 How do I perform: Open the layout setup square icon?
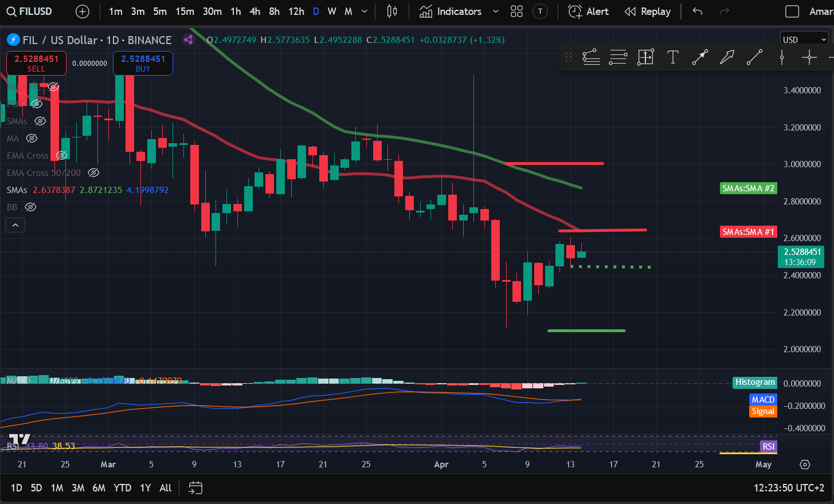[x=792, y=11]
